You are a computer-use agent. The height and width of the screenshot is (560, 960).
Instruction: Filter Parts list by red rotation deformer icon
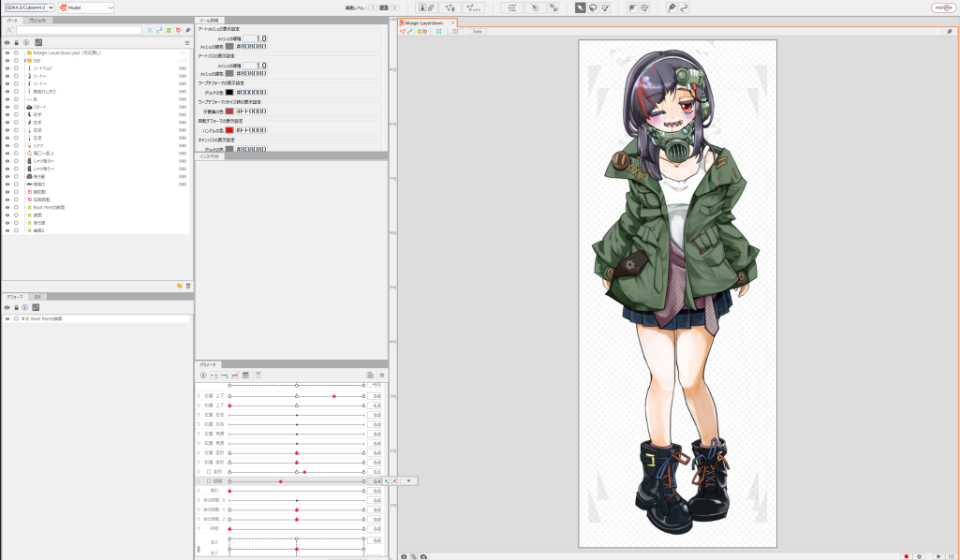click(x=178, y=30)
